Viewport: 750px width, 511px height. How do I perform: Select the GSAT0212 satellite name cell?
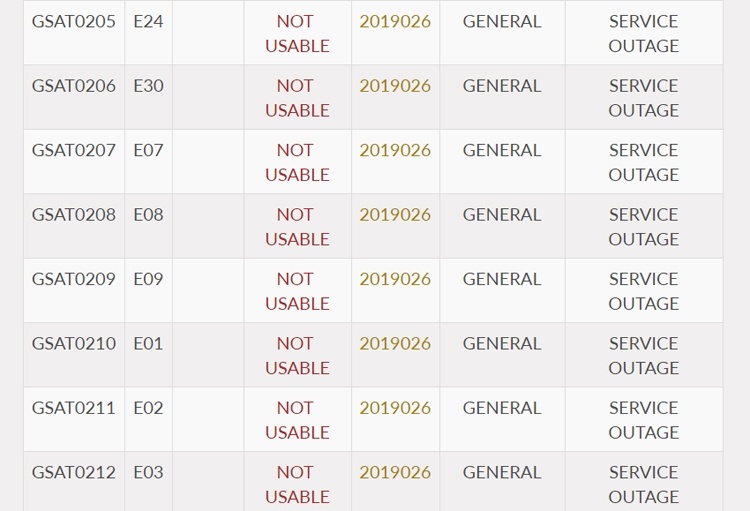click(x=74, y=473)
